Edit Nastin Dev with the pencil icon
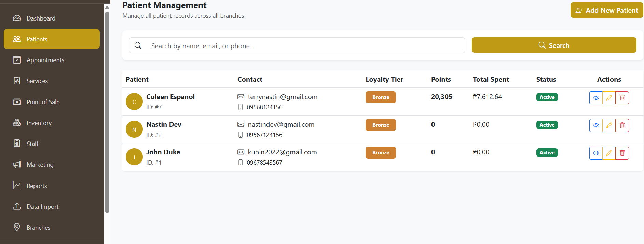This screenshot has height=244, width=644. (x=609, y=125)
